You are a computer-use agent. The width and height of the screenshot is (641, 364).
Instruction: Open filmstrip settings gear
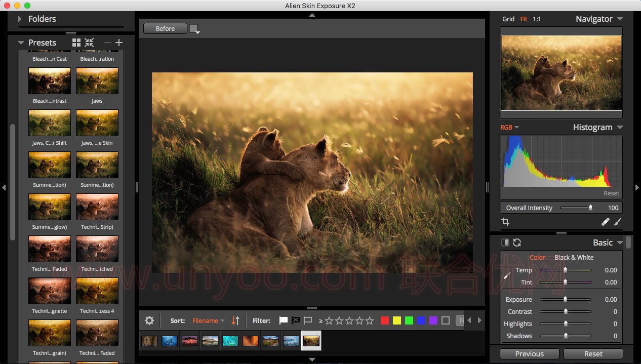(149, 320)
